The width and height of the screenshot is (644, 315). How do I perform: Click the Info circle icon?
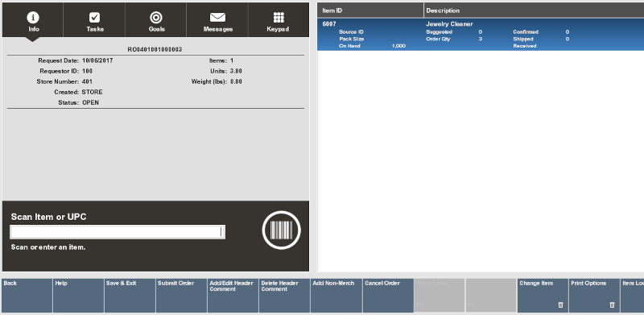point(33,17)
